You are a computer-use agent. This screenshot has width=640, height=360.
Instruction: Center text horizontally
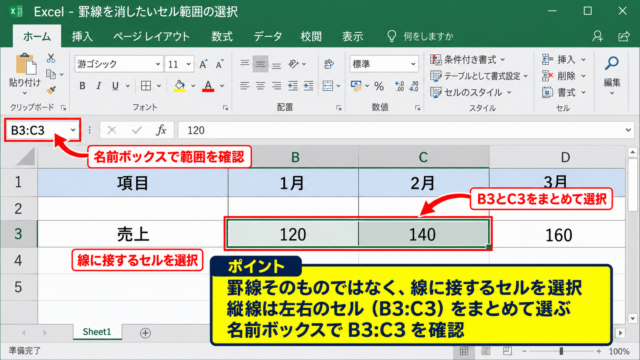[x=260, y=86]
